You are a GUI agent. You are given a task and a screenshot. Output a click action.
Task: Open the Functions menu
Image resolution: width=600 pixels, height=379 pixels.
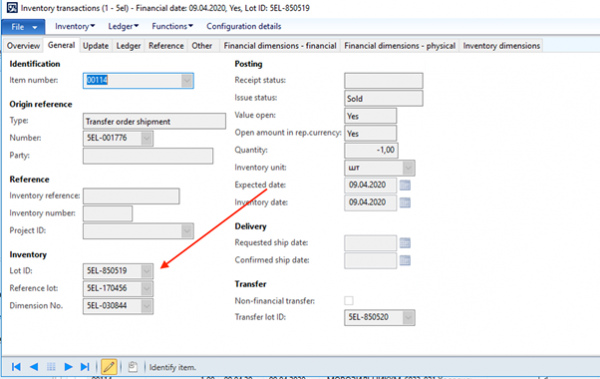point(172,26)
